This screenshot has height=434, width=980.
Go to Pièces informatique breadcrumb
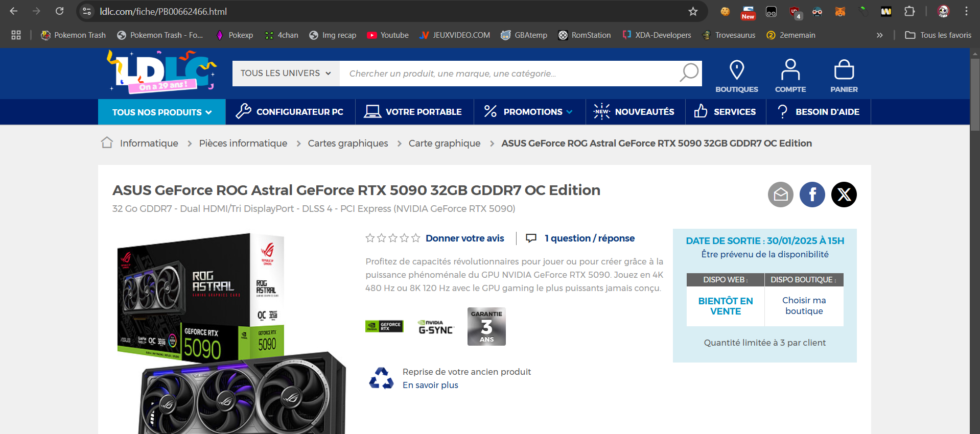[x=243, y=143]
